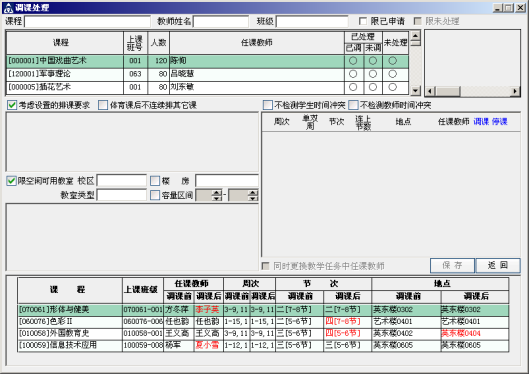The width and height of the screenshot is (530, 375).
Task: Click second 容量区间 spinner arrows
Action: coord(253,195)
